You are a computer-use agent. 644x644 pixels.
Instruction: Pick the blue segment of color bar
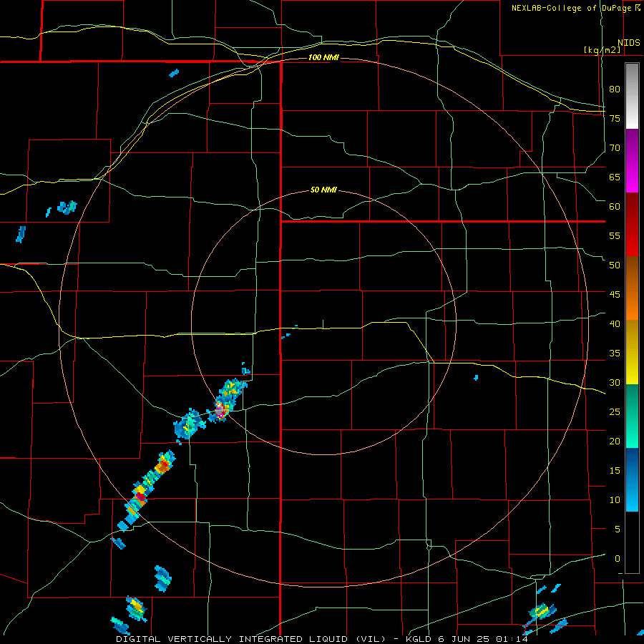632,479
